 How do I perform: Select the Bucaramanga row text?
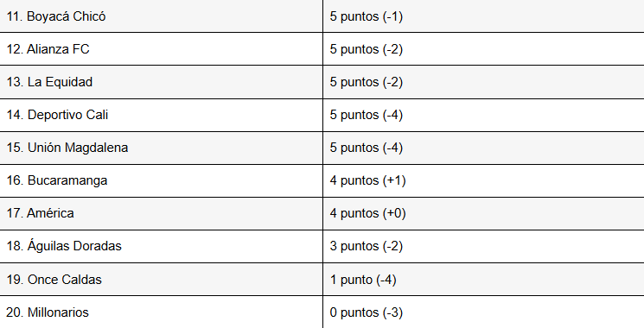coord(57,180)
